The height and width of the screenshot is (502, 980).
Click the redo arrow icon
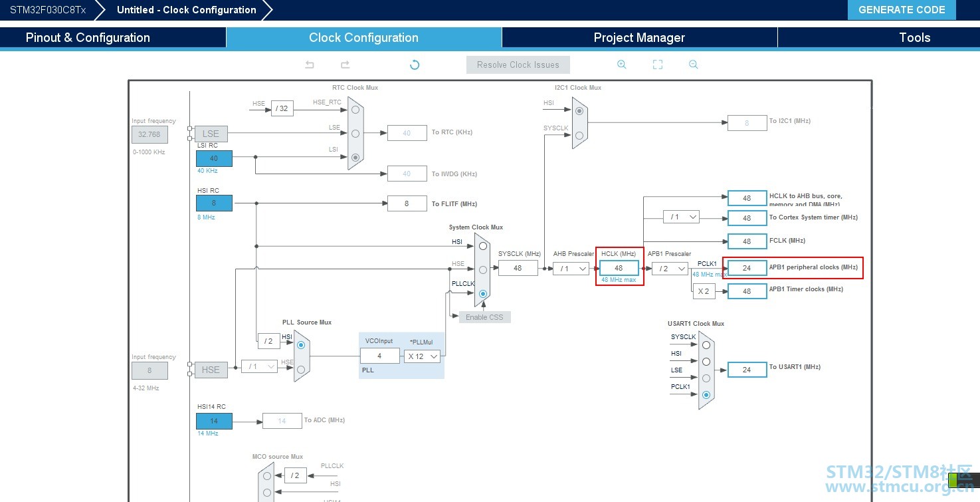tap(345, 64)
